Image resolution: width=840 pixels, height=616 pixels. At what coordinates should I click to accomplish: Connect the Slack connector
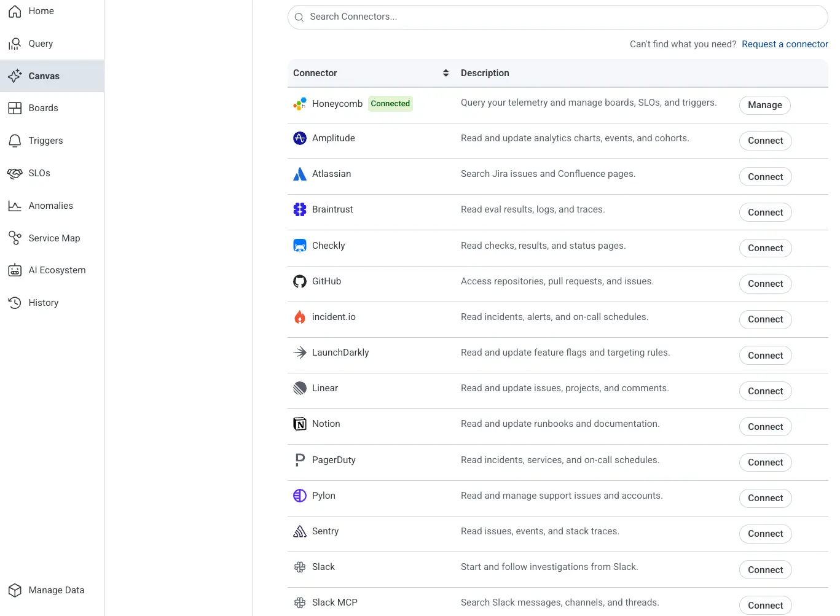coord(766,570)
